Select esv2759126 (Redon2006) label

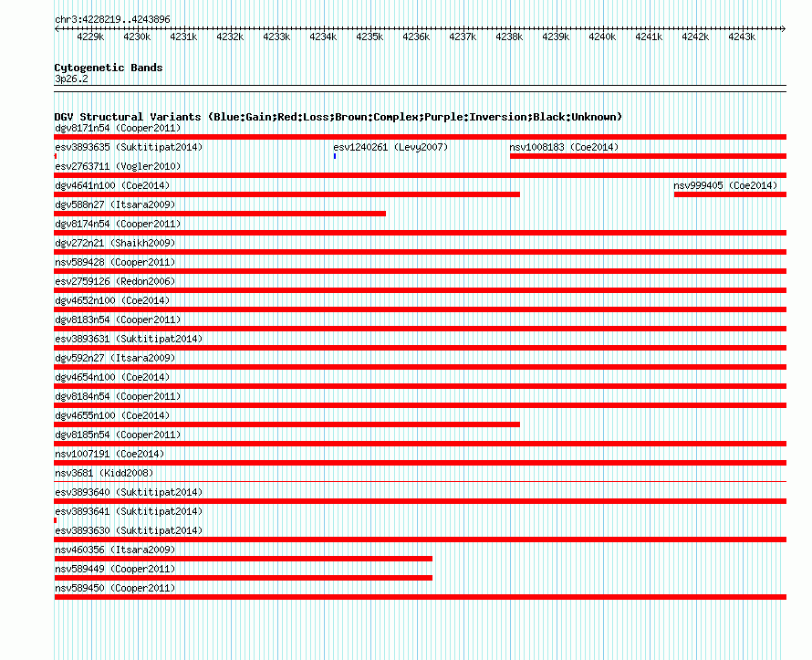point(115,281)
